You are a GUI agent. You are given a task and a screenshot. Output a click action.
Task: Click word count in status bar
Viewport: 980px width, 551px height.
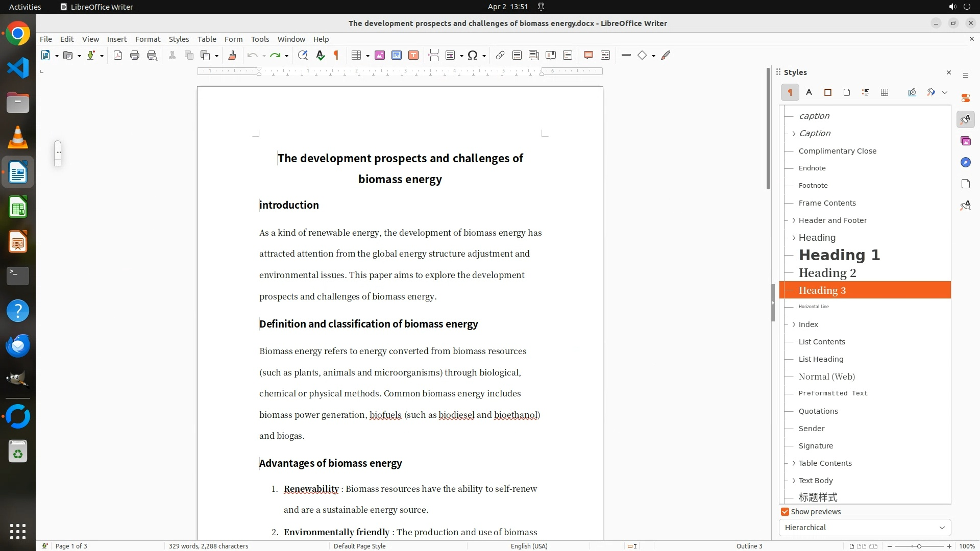[208, 546]
